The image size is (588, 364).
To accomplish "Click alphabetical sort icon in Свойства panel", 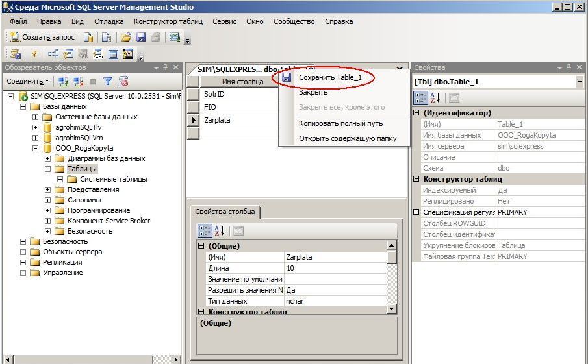I will click(x=435, y=98).
